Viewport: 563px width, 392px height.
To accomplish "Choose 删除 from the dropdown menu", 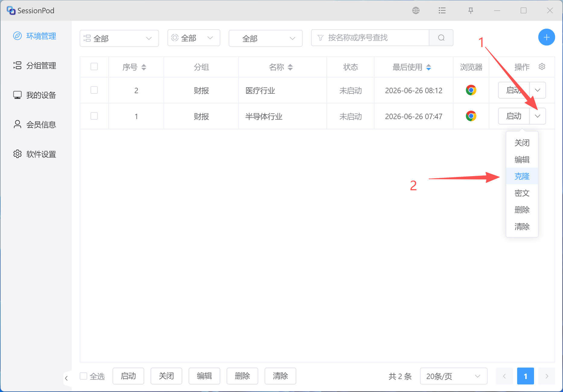I will tap(522, 210).
